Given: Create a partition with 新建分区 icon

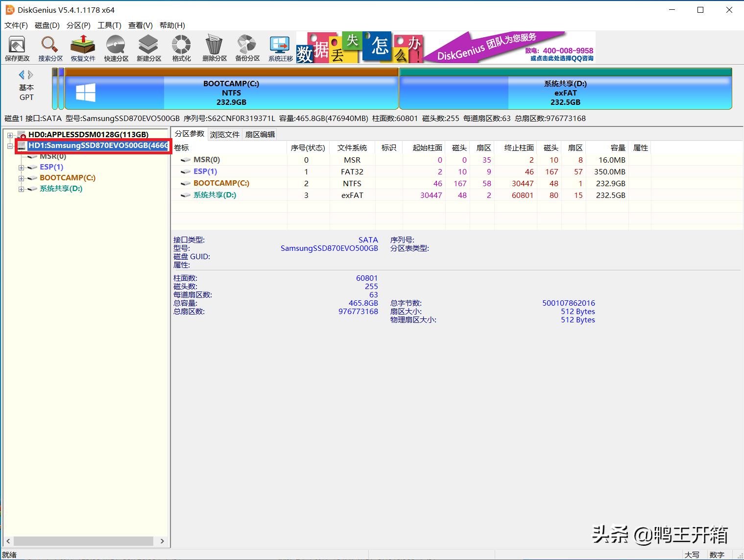Looking at the screenshot, I should (x=148, y=48).
